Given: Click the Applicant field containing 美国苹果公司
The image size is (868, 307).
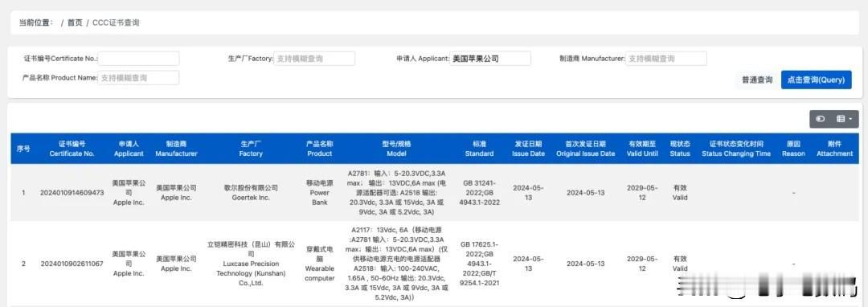Looking at the screenshot, I should [490, 58].
